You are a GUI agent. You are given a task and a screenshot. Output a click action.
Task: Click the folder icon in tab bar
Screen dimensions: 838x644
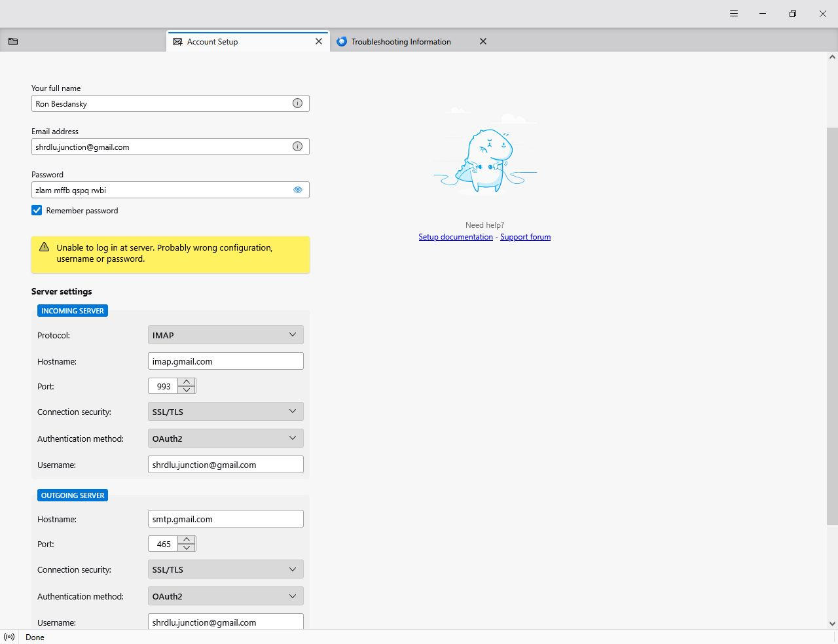coord(13,41)
